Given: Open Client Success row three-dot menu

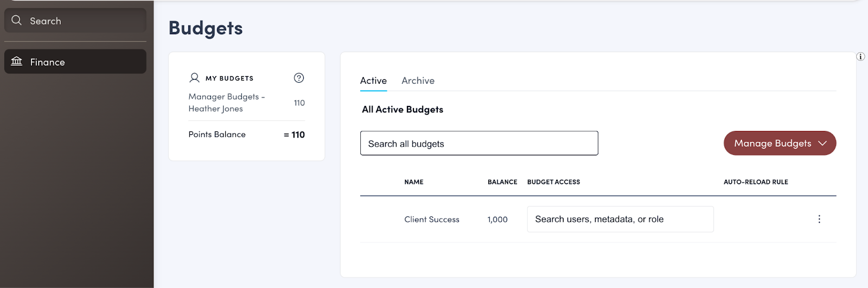Looking at the screenshot, I should click(x=819, y=219).
